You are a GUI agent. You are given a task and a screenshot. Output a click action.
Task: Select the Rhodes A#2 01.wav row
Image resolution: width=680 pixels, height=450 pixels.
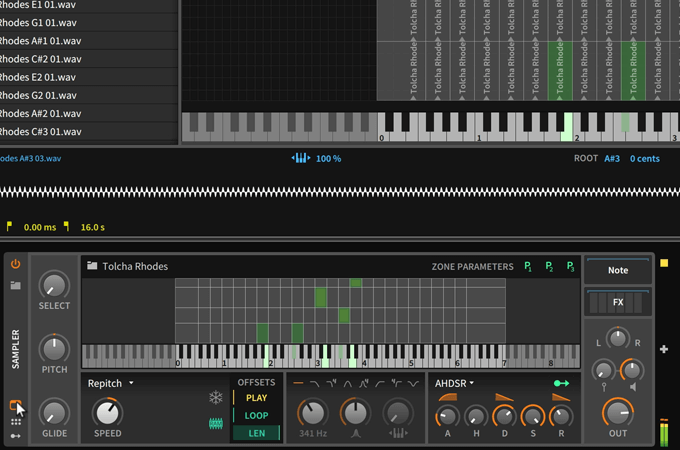88,114
